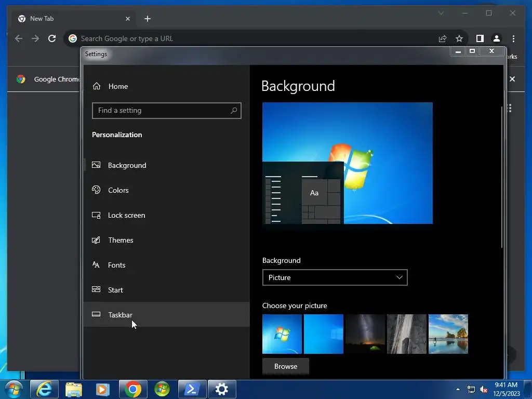This screenshot has width=532, height=399.
Task: Select the New Tab Chrome tab
Action: coord(74,19)
